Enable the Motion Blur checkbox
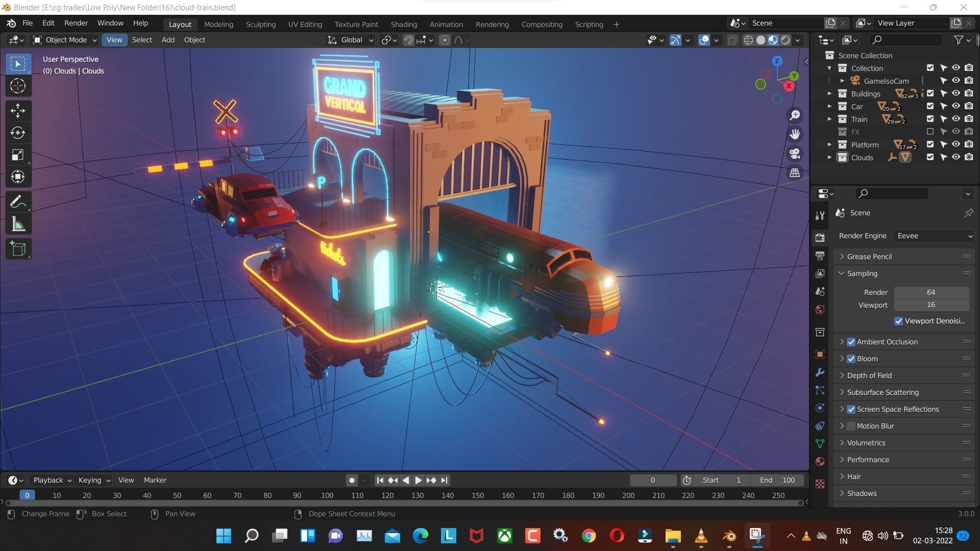The height and width of the screenshot is (551, 980). 851,426
